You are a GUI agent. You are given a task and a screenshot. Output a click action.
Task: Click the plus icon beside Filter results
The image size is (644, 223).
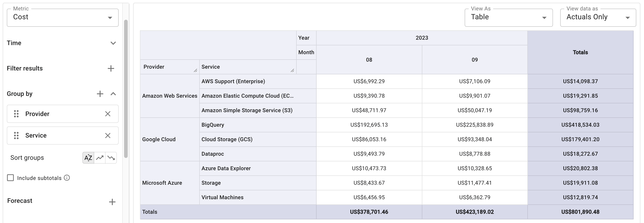(x=111, y=68)
